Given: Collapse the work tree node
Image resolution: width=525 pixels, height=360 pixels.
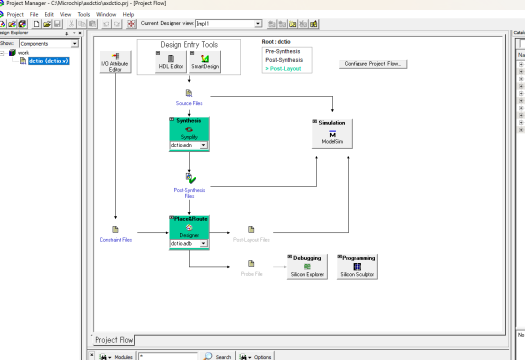Looking at the screenshot, I should (2, 53).
